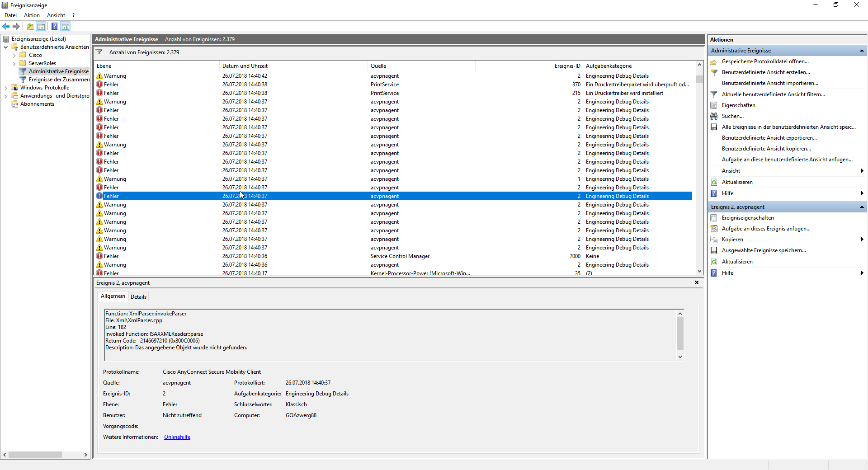
Task: Click the Gespeicherte Protokolldatei öffnen folder icon
Action: tap(714, 61)
